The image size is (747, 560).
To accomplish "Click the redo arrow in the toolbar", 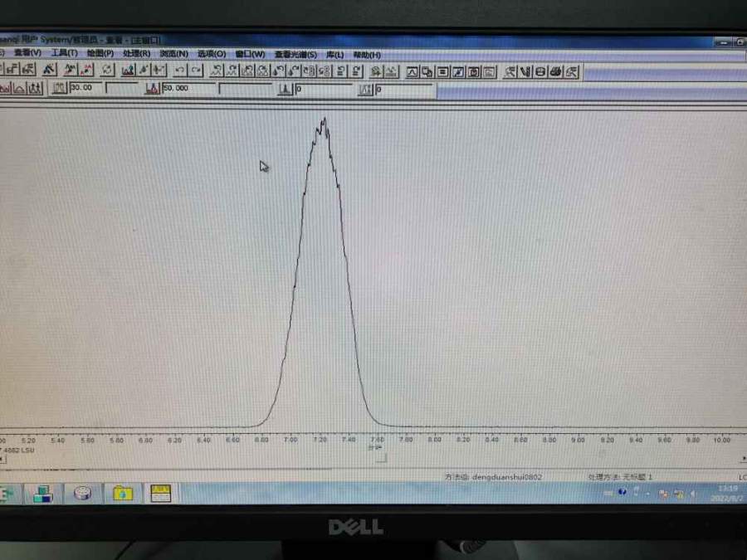I will (196, 71).
